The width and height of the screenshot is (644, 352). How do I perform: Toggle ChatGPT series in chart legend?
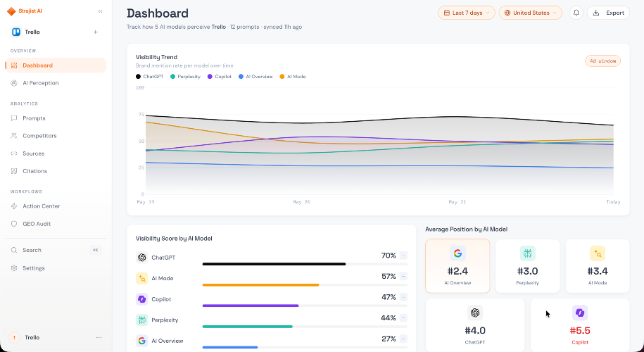(149, 77)
